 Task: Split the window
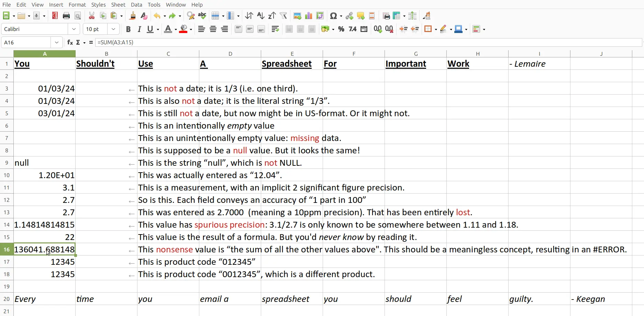tap(413, 16)
